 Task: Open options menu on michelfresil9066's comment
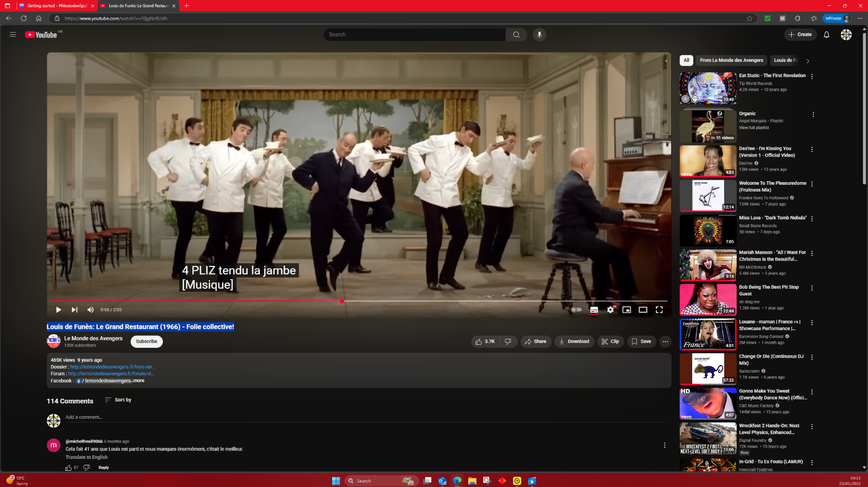click(x=664, y=445)
